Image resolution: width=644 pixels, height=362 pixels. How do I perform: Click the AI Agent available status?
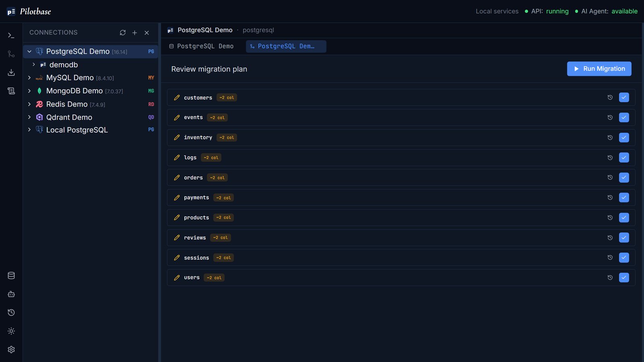pyautogui.click(x=606, y=11)
